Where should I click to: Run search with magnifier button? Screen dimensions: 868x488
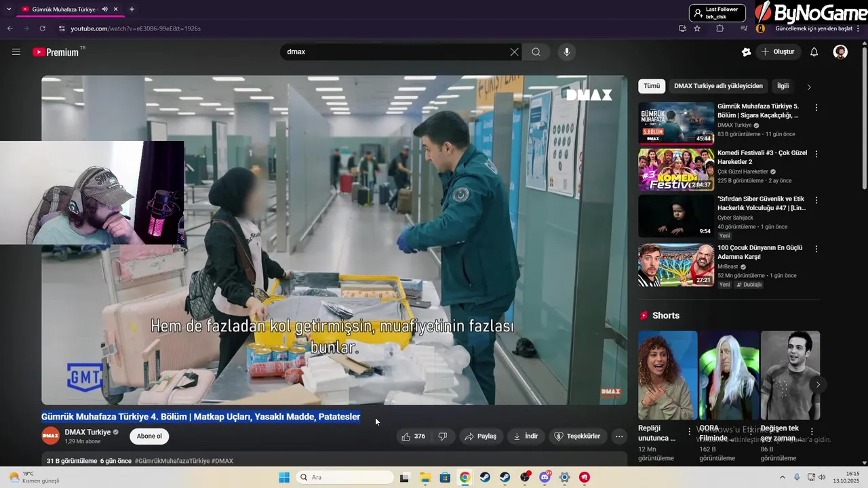click(536, 52)
